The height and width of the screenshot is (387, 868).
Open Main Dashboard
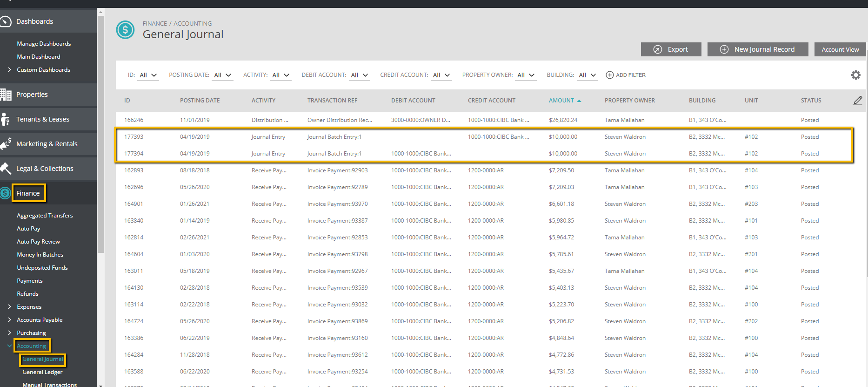click(39, 57)
